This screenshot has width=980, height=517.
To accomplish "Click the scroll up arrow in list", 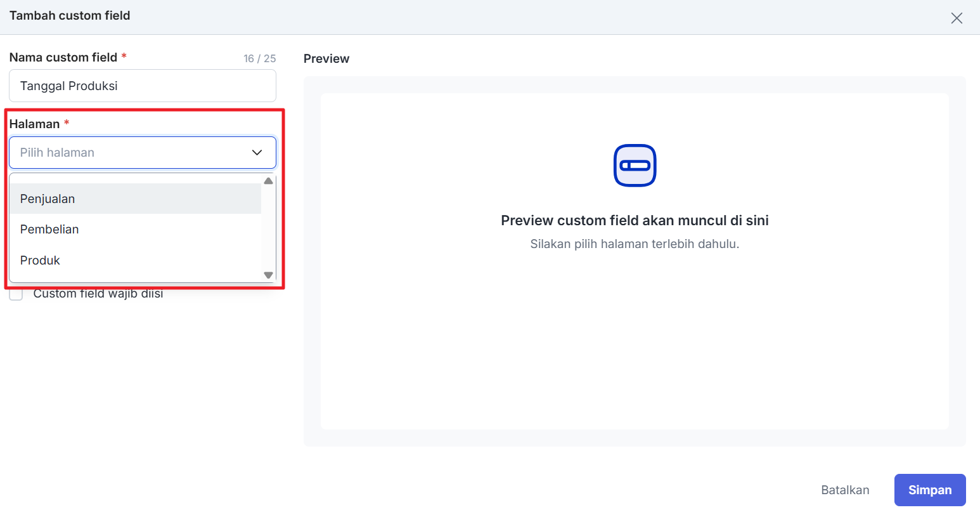I will [x=269, y=181].
